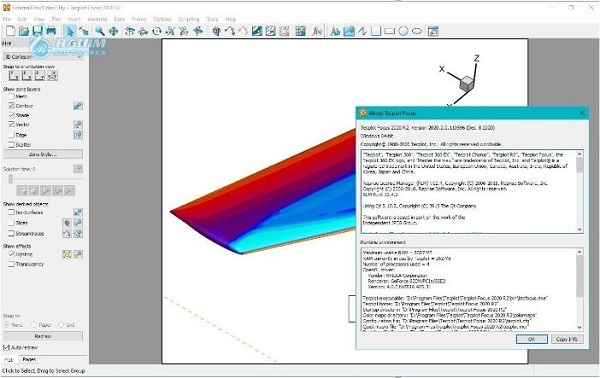Select the square shape tool
This screenshot has width=600, height=378.
376,31
